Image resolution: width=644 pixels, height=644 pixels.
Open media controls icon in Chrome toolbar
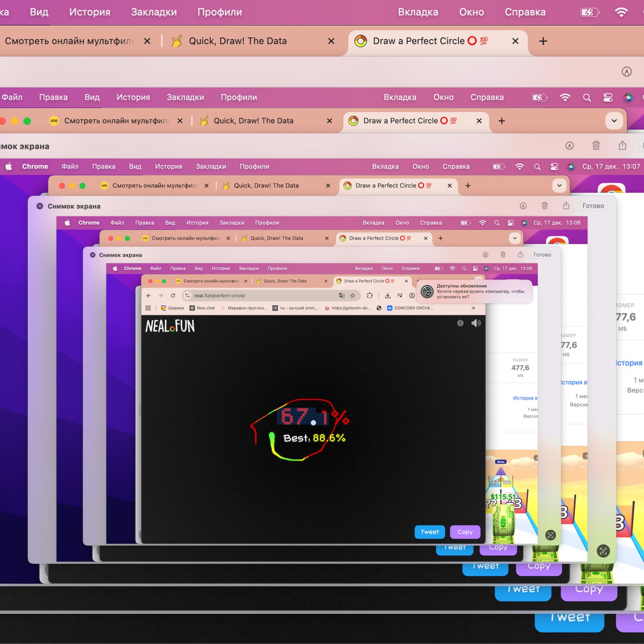400,295
